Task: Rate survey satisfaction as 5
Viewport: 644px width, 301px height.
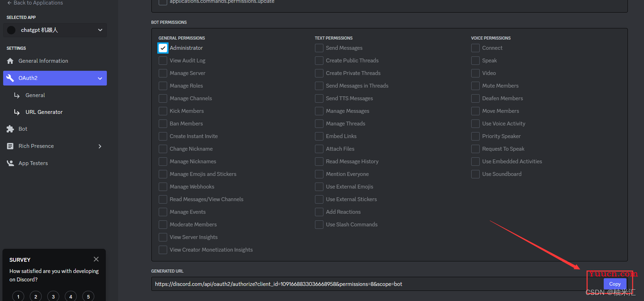Action: [88, 296]
